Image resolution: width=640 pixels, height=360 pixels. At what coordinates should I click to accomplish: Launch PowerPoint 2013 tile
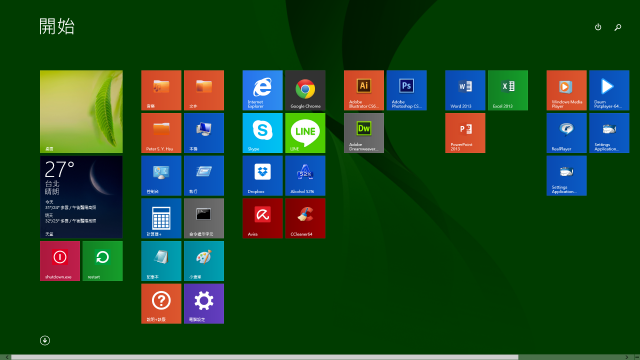click(x=465, y=133)
